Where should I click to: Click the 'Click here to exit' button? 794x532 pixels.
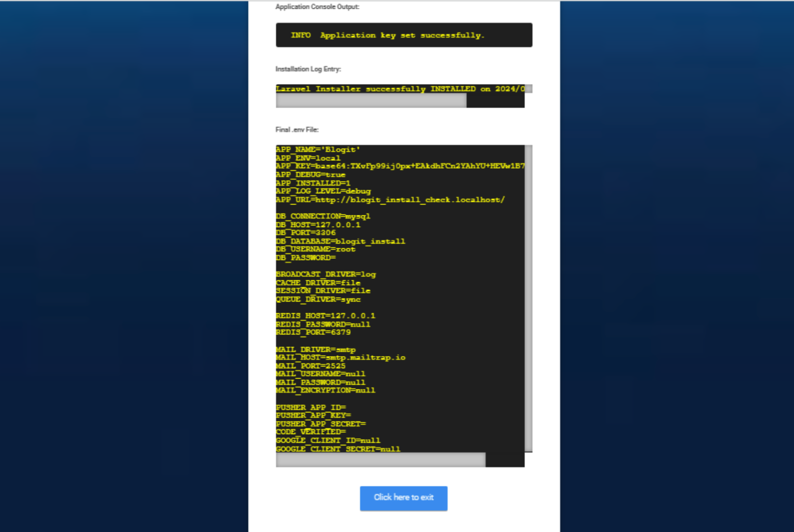click(403, 498)
